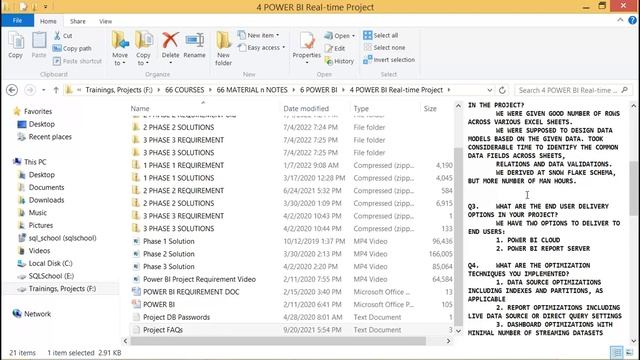Select 1 PHASE 1 REQUIREMENT compressed file
This screenshot has height=360, width=640.
(183, 165)
